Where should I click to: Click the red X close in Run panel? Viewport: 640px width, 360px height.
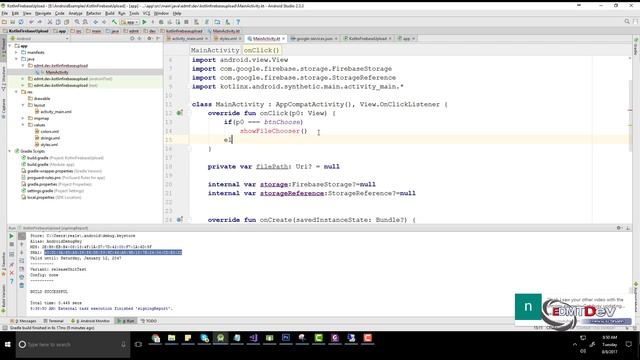pos(11,273)
